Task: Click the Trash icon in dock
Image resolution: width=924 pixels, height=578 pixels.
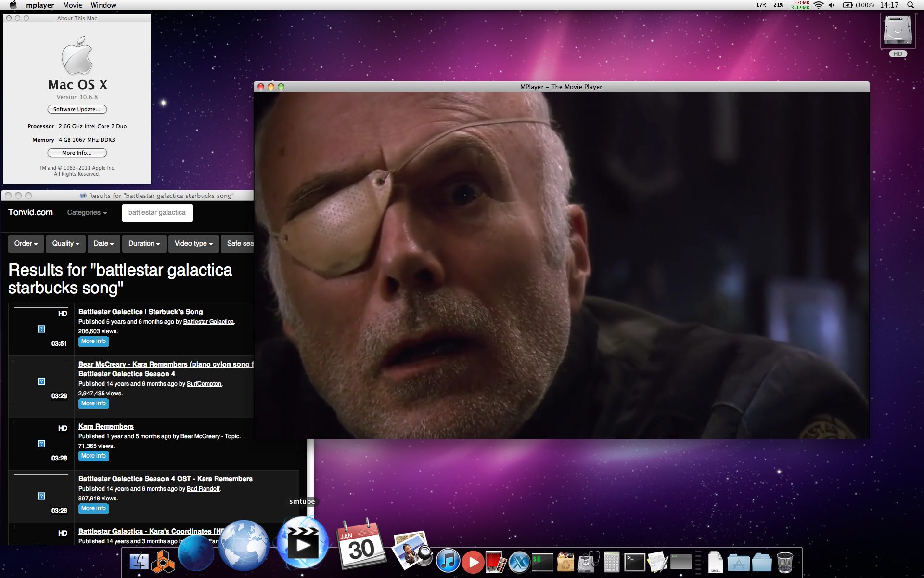Action: 785,562
